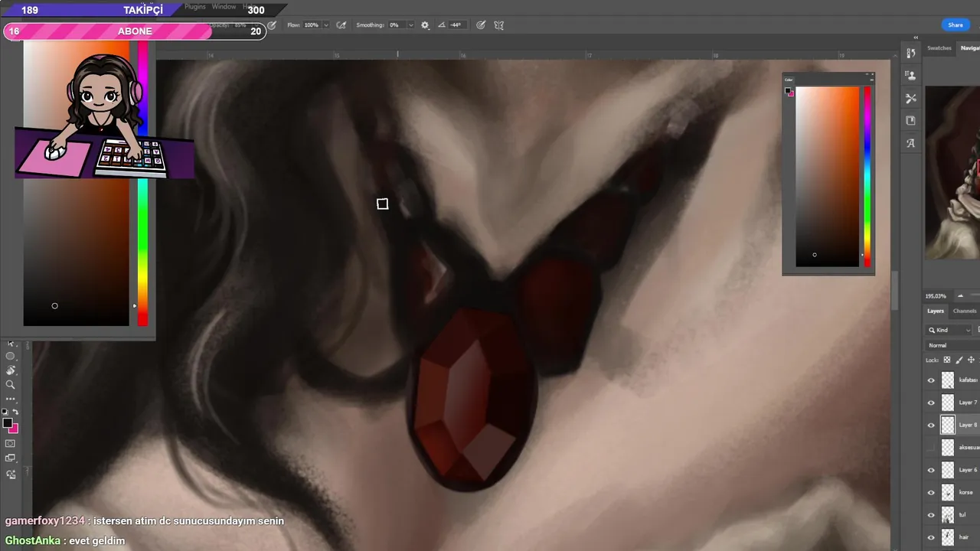Open the Plugins menu
Screen dimensions: 980x551
tap(195, 7)
